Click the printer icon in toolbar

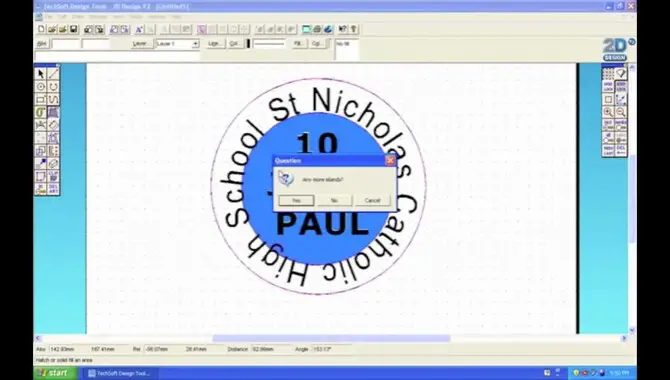point(317,29)
